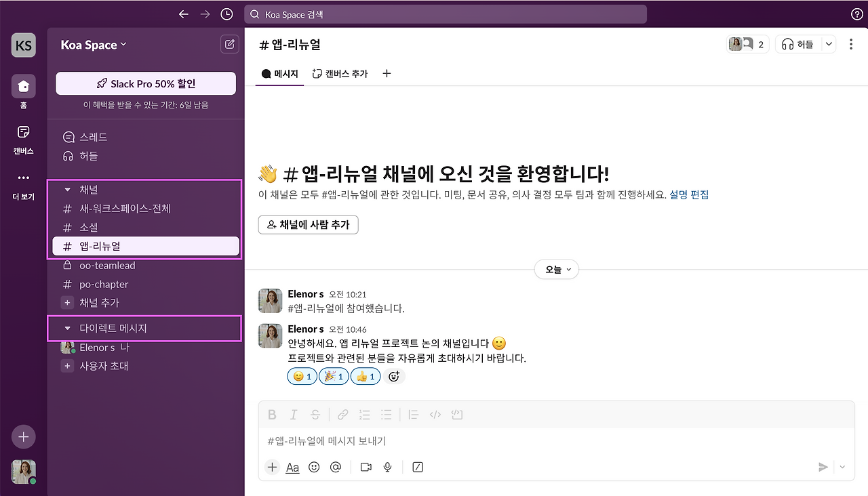Open the Koa Space workspace menu
The height and width of the screenshot is (496, 868).
coord(93,45)
